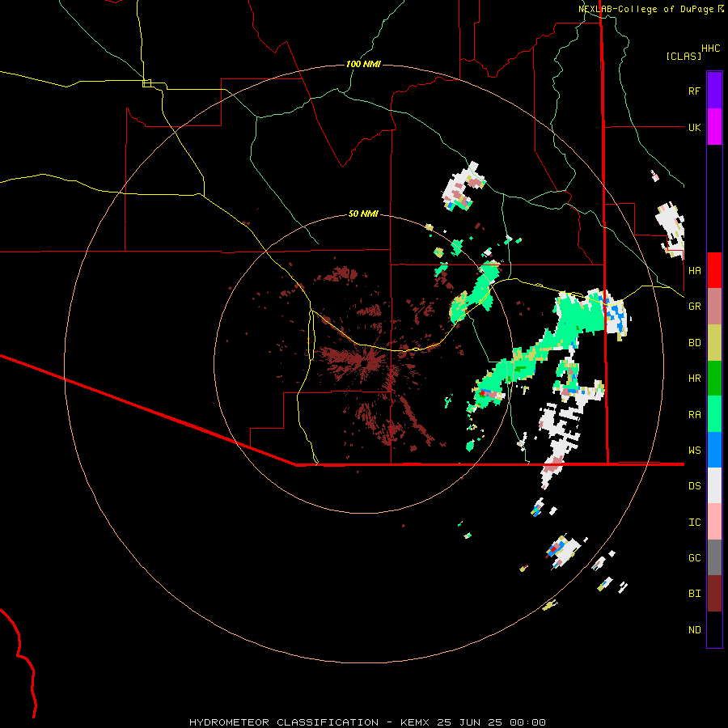Click the 100 NMI range ring label
Image resolution: width=728 pixels, height=728 pixels.
363,64
